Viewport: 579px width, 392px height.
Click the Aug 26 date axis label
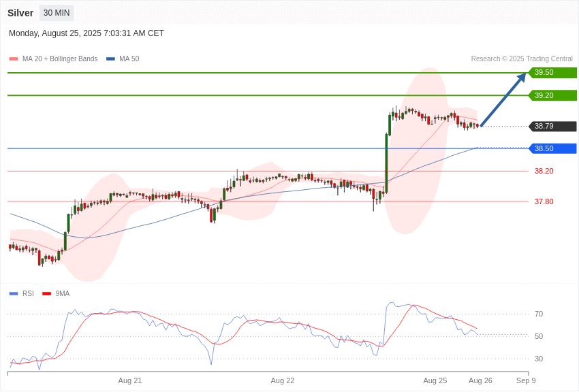pos(480,380)
